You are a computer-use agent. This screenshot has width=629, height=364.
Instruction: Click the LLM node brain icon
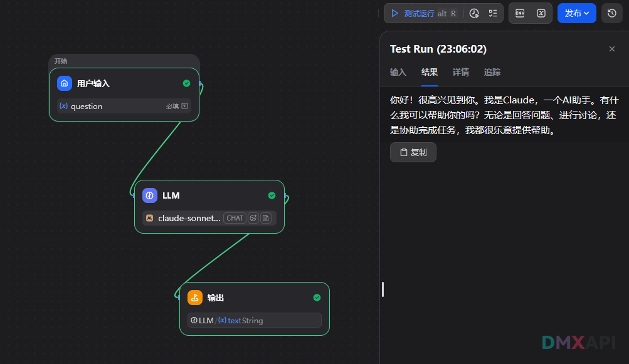[x=150, y=195]
